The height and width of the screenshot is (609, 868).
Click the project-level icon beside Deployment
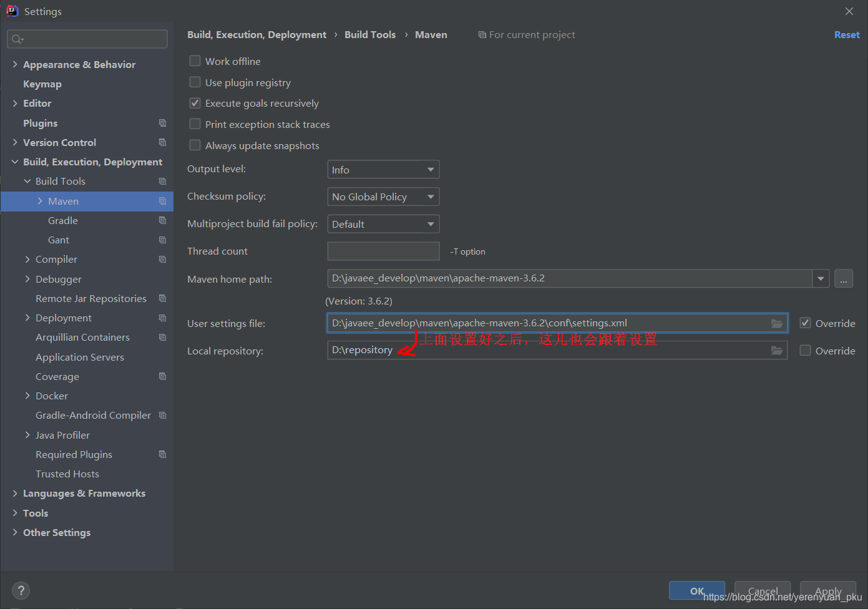point(162,318)
